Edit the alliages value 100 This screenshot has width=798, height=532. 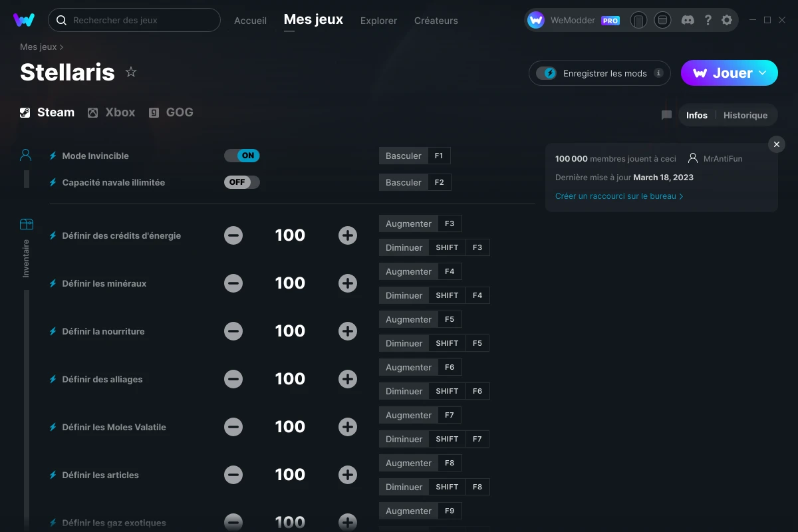click(290, 379)
